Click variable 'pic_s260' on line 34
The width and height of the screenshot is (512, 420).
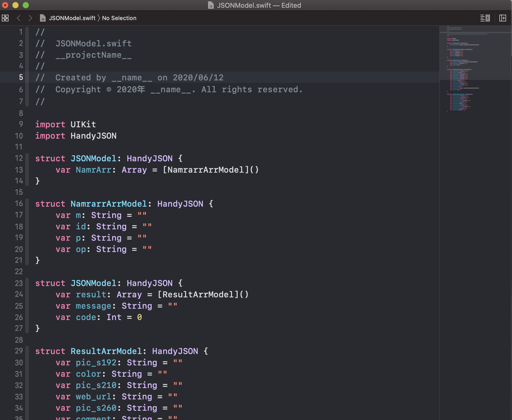[x=96, y=408]
